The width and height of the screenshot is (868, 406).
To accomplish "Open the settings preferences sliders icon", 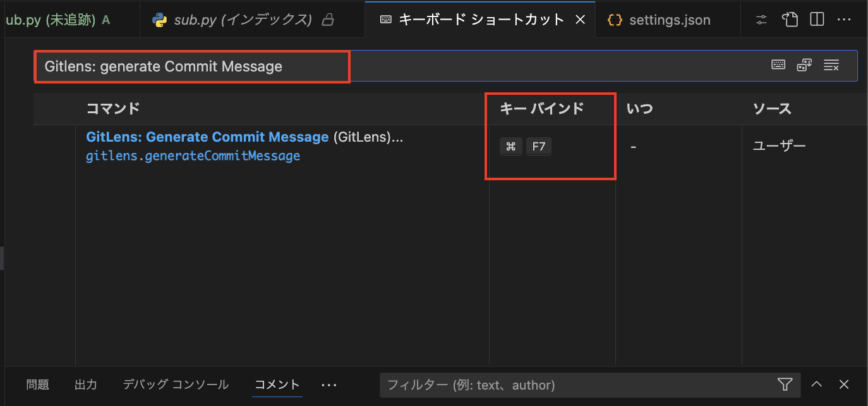I will pos(760,20).
